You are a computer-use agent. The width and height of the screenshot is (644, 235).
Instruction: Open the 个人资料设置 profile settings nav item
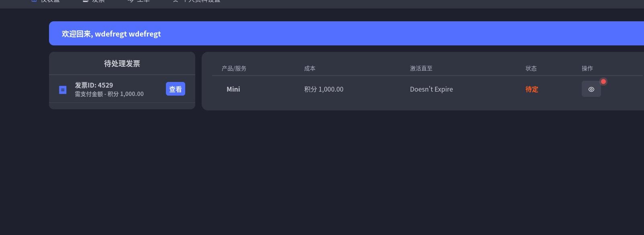(x=196, y=1)
